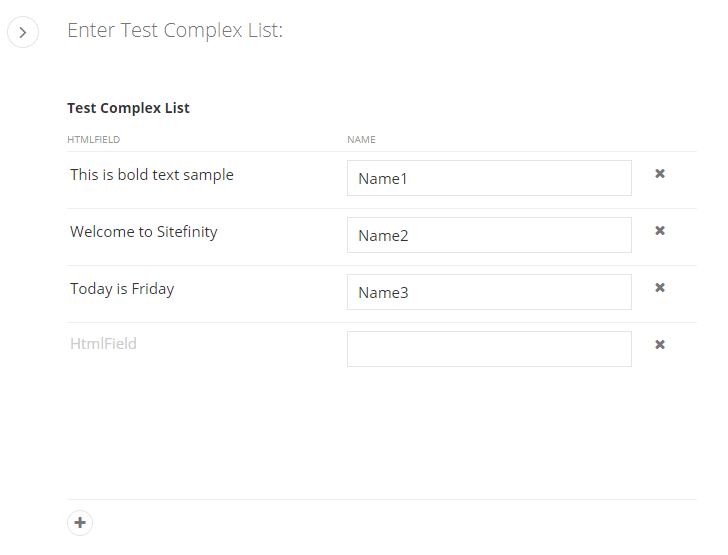The width and height of the screenshot is (728, 555).
Task: Remove the Name1 row with its X icon
Action: [660, 174]
